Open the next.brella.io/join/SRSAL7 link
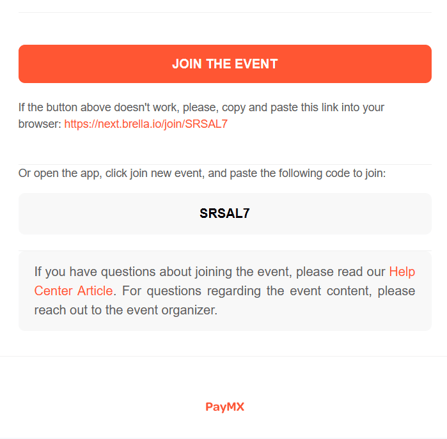447x439 pixels. coord(146,124)
